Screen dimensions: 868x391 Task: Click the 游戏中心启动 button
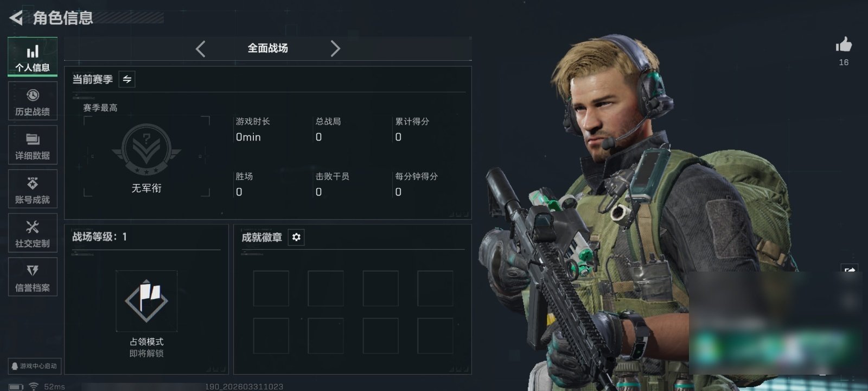coord(34,366)
